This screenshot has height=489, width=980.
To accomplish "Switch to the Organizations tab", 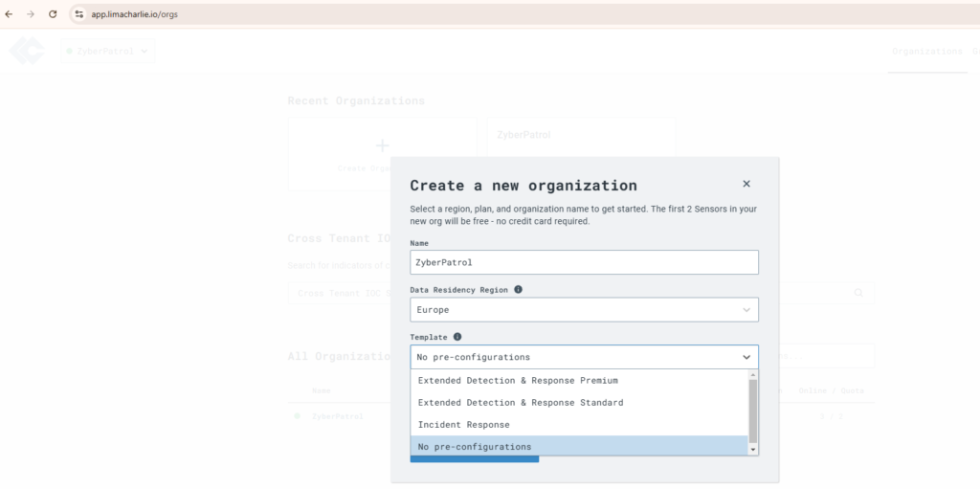I will coord(926,52).
